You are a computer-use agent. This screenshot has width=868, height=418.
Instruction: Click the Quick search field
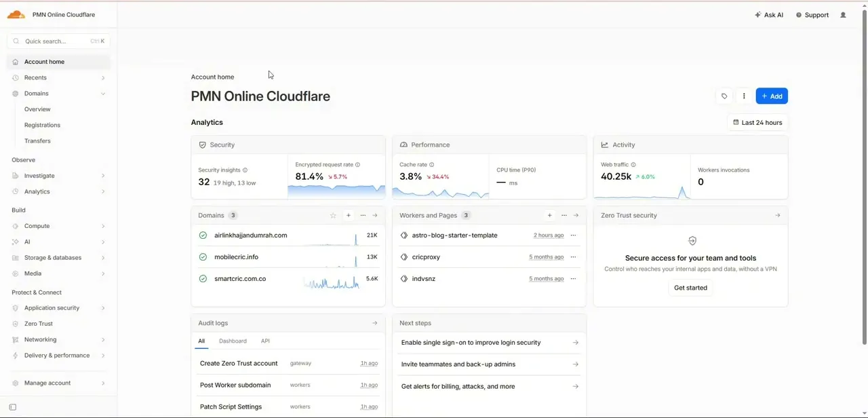(x=58, y=41)
